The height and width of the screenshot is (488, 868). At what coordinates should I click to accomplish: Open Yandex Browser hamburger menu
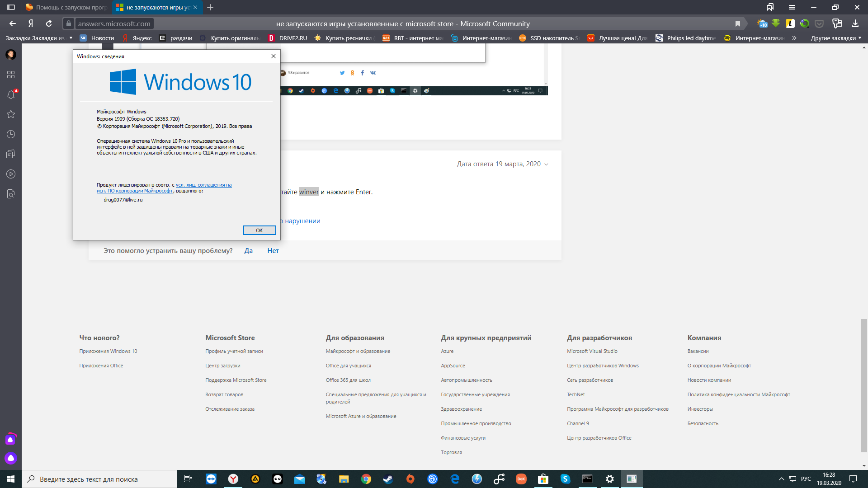[792, 7]
